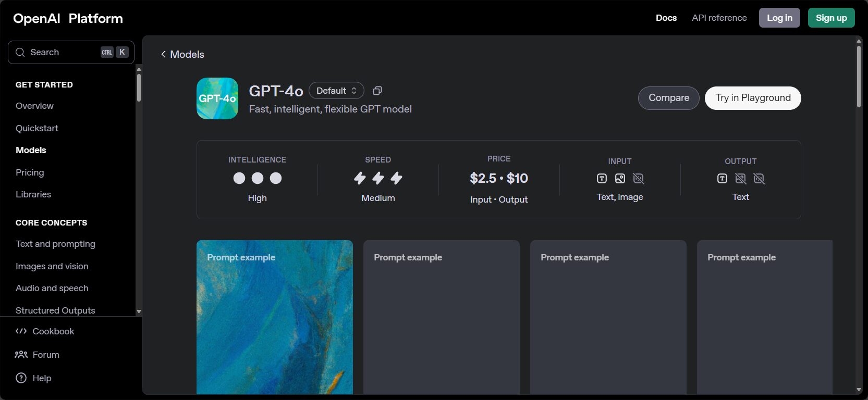The height and width of the screenshot is (400, 868).
Task: Click the "Text, image" input label
Action: pyautogui.click(x=620, y=197)
